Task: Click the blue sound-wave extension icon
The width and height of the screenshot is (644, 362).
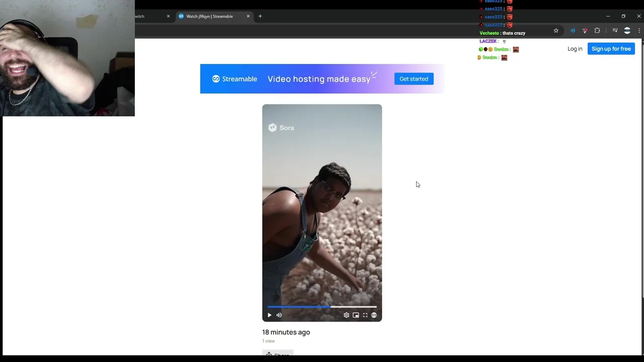Action: pos(573,31)
